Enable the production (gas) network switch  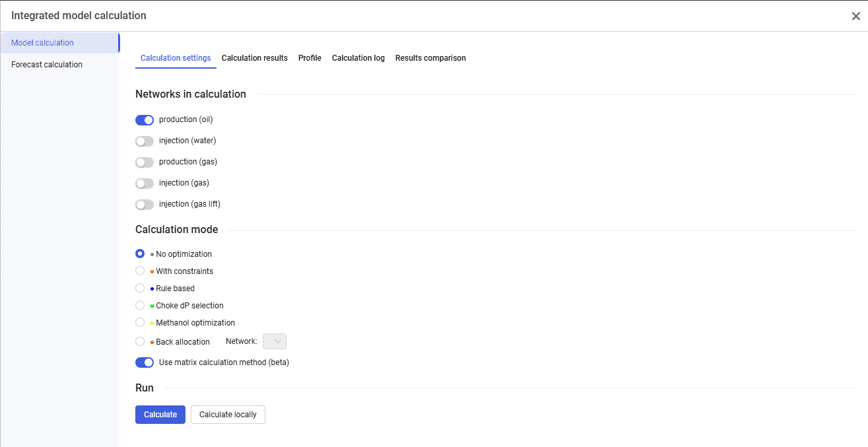pyautogui.click(x=145, y=162)
